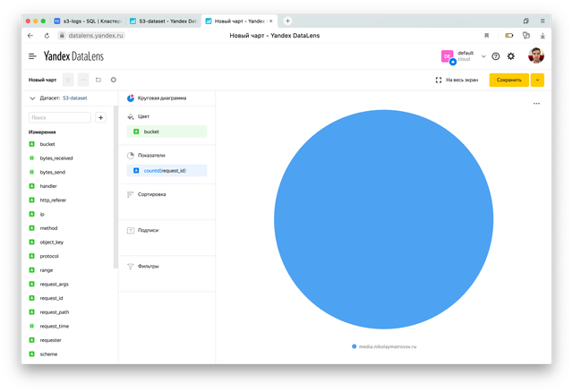Screen dimensions: 573x392
Task: Open the help question mark icon
Action: [496, 56]
